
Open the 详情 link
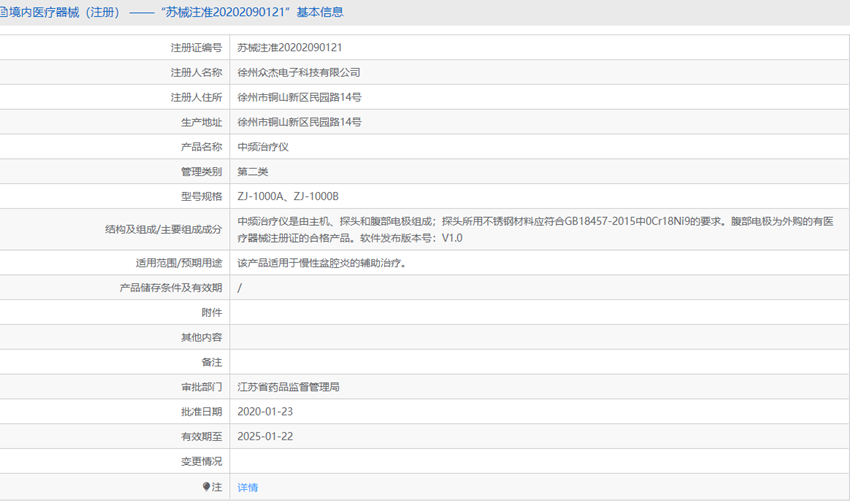(x=248, y=487)
